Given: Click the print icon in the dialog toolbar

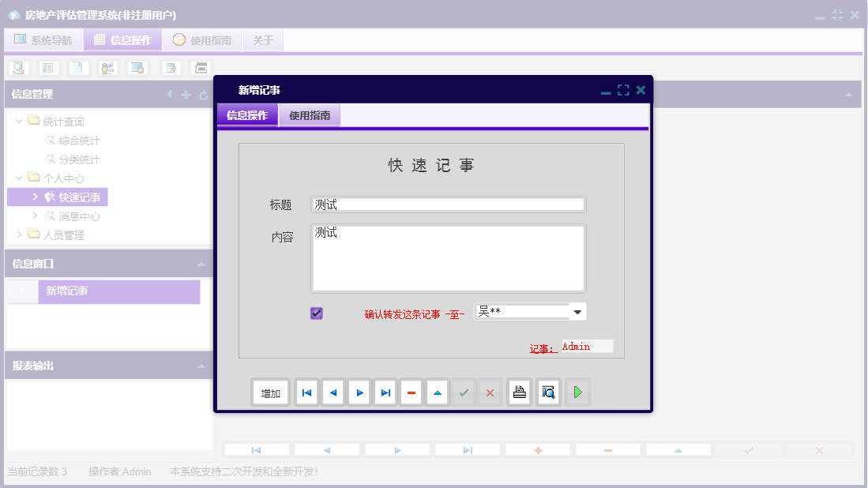Looking at the screenshot, I should pos(519,392).
